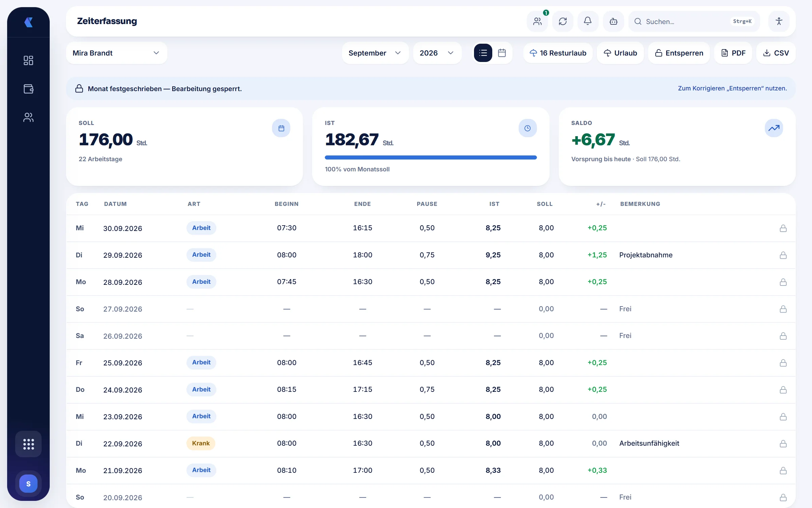Open the user avatar S
Image resolution: width=812 pixels, height=508 pixels.
pos(28,484)
